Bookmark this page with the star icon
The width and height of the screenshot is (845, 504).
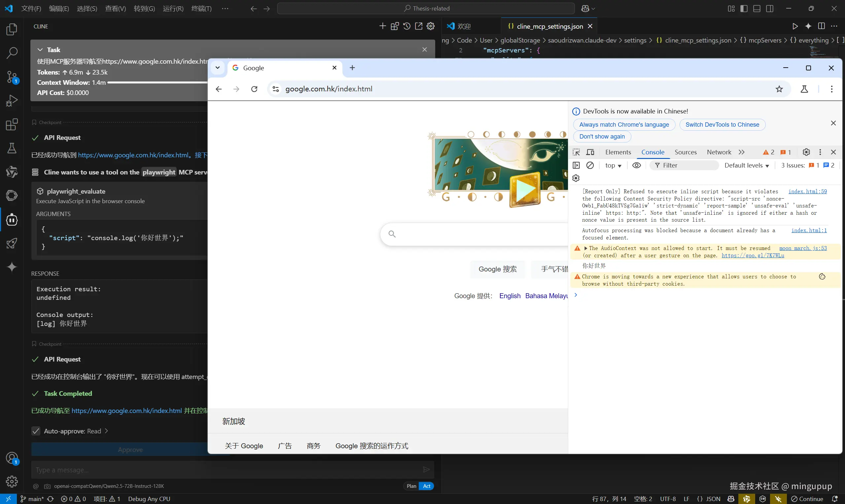pos(779,89)
